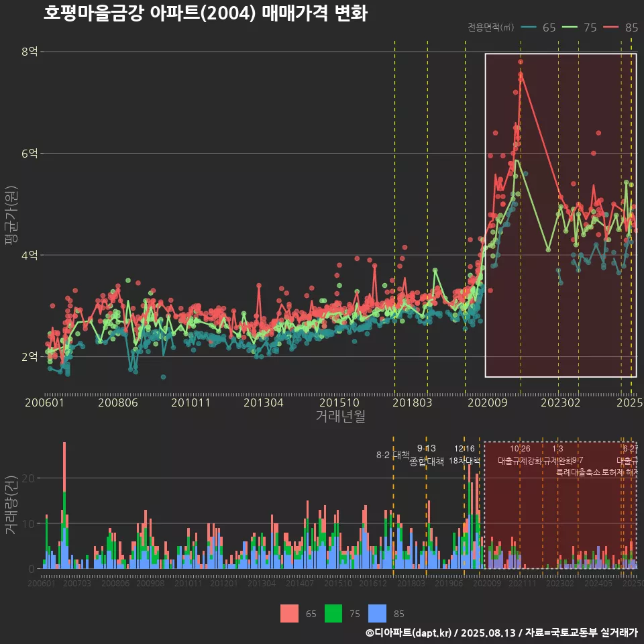Click the blue 85 swatch in bottom legend
The width and height of the screenshot is (644, 644).
click(377, 614)
